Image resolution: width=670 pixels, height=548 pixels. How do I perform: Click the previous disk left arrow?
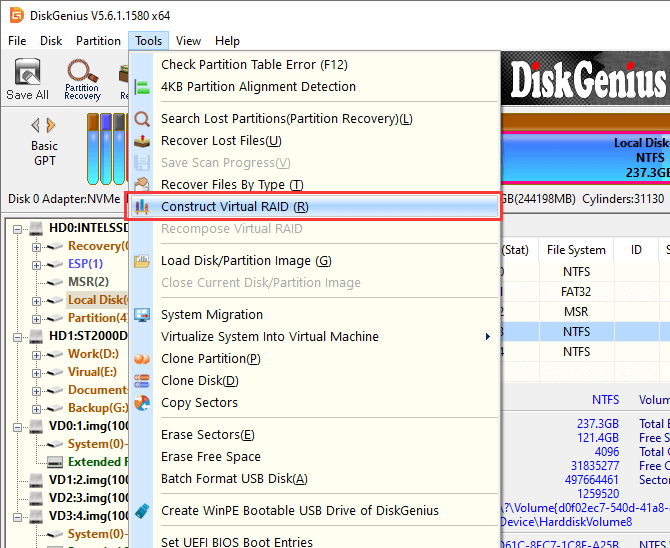36,125
